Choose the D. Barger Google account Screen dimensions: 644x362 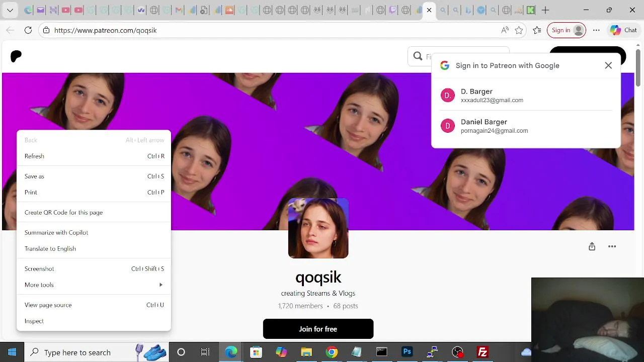pos(526,95)
